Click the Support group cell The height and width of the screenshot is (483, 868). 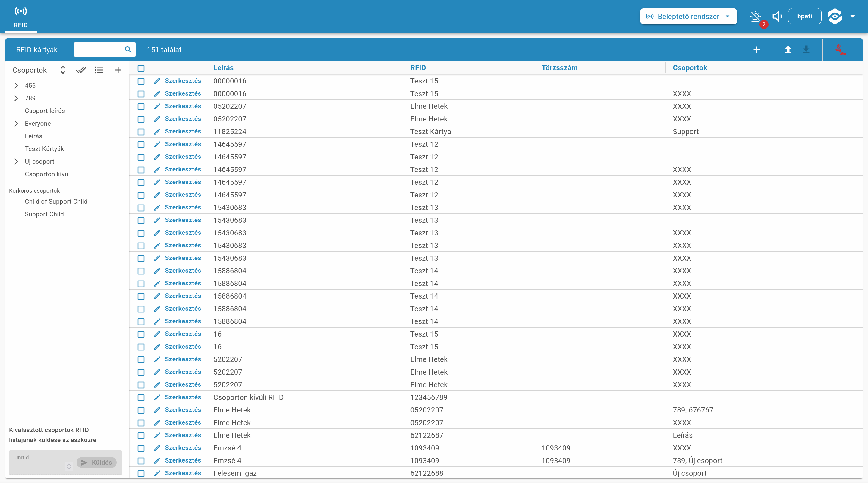pos(685,132)
